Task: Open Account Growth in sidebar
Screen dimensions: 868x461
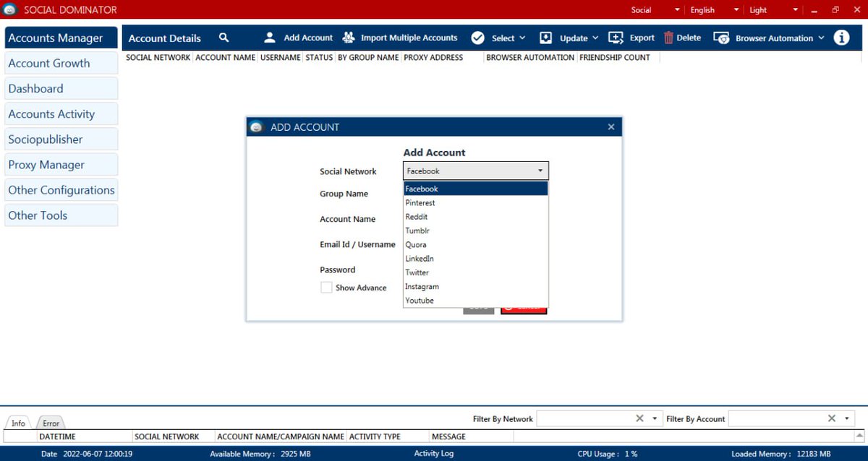Action: click(x=61, y=63)
